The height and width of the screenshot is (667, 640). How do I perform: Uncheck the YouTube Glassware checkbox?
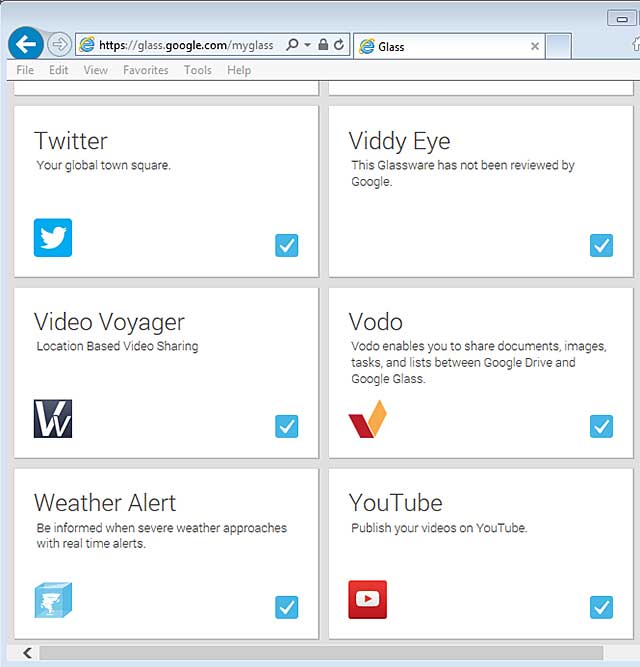(601, 607)
